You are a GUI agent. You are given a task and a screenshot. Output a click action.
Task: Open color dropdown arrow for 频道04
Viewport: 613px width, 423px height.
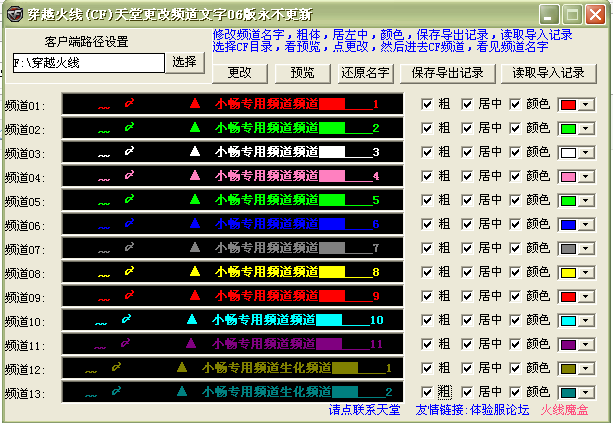pyautogui.click(x=586, y=177)
